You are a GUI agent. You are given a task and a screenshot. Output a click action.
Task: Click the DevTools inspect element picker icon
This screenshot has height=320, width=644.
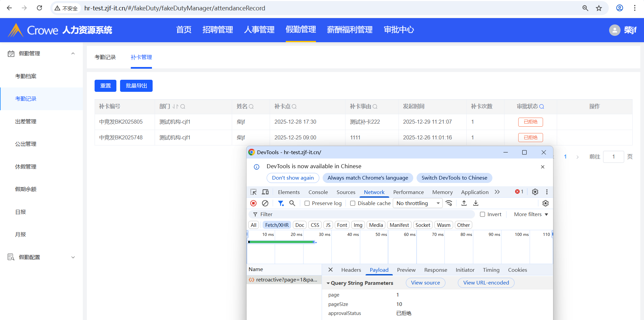(254, 192)
